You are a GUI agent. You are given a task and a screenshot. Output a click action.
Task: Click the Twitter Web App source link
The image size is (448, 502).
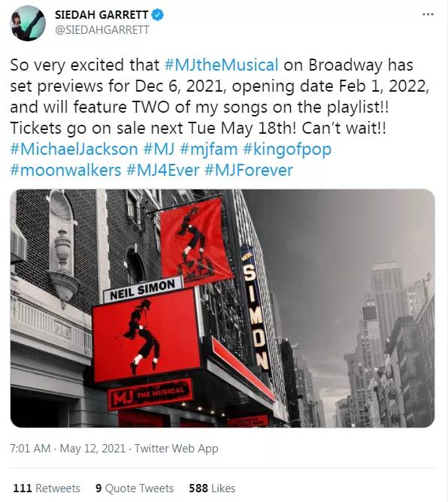177,449
